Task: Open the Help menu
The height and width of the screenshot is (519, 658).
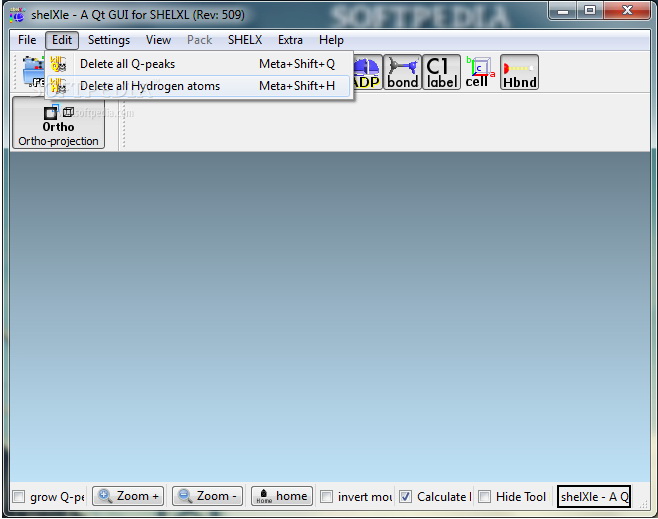Action: [331, 40]
